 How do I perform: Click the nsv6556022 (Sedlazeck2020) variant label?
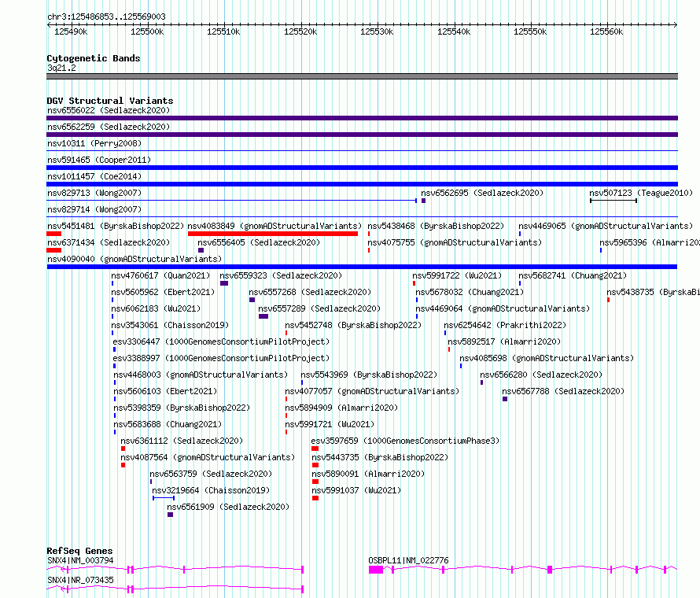coord(109,110)
